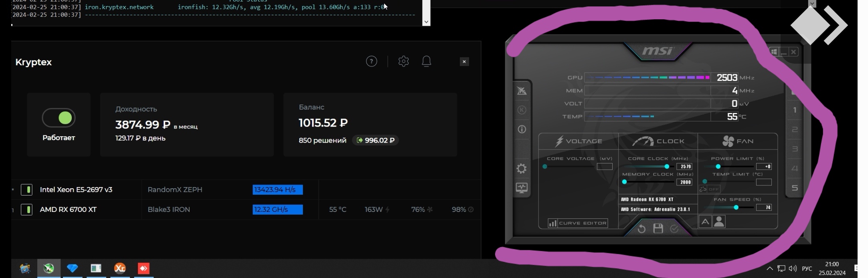Screen dimensions: 868x278
Task: Click the 55 °C temperature in the AMD row
Action: point(338,210)
